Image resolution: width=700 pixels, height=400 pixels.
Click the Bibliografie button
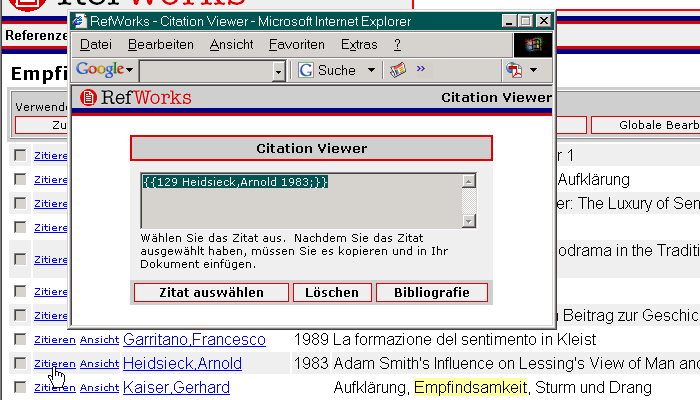click(x=432, y=292)
